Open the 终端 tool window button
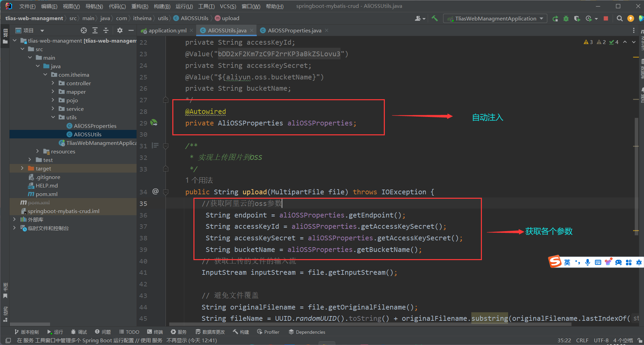The width and height of the screenshot is (644, 345). click(155, 332)
